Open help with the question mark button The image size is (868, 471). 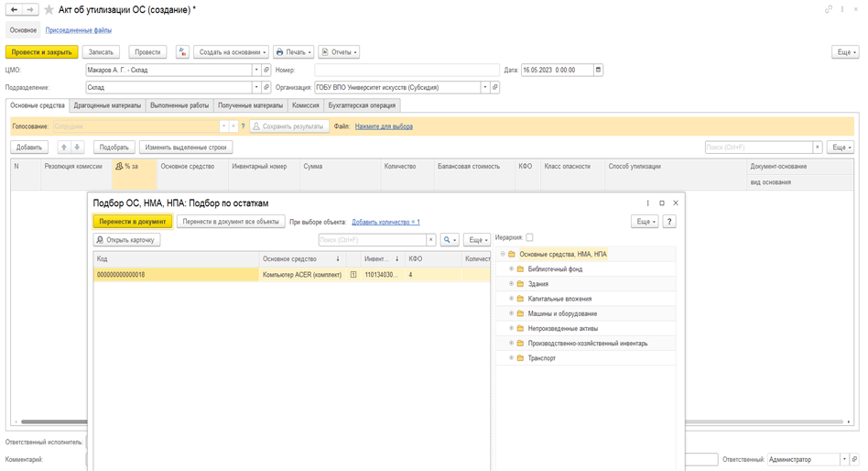(x=669, y=222)
